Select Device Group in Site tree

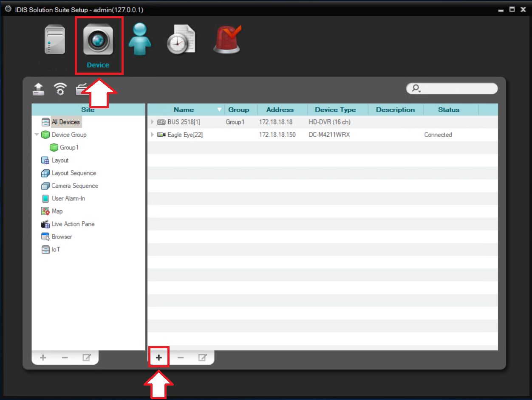[69, 135]
